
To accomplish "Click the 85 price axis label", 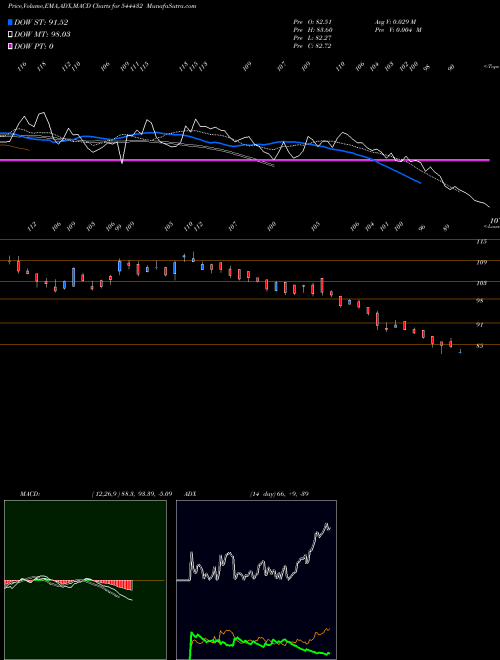I will click(480, 346).
